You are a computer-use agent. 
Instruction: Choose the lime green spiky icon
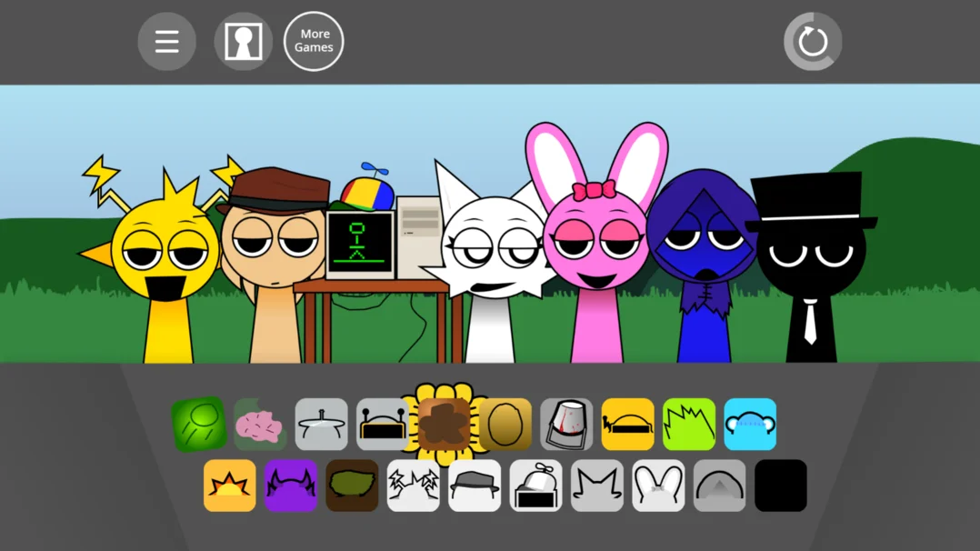tap(689, 425)
